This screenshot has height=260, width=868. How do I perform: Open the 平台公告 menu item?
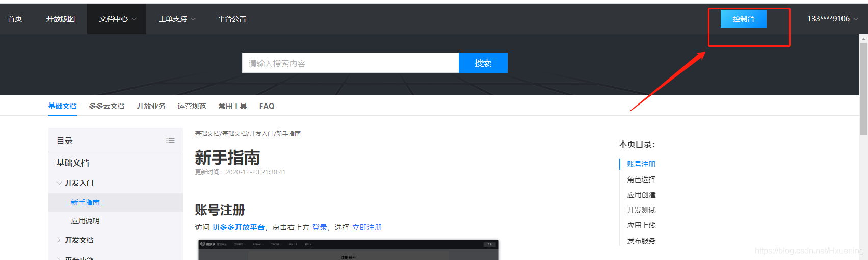(x=232, y=19)
